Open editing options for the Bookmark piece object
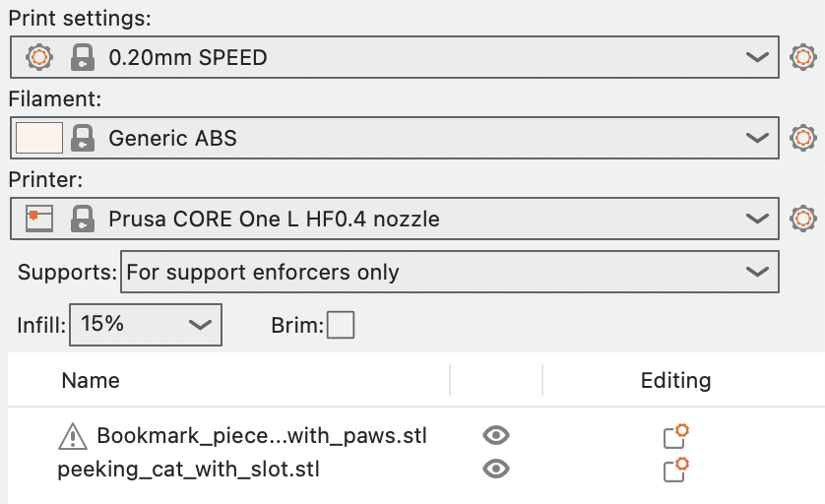 [x=675, y=435]
